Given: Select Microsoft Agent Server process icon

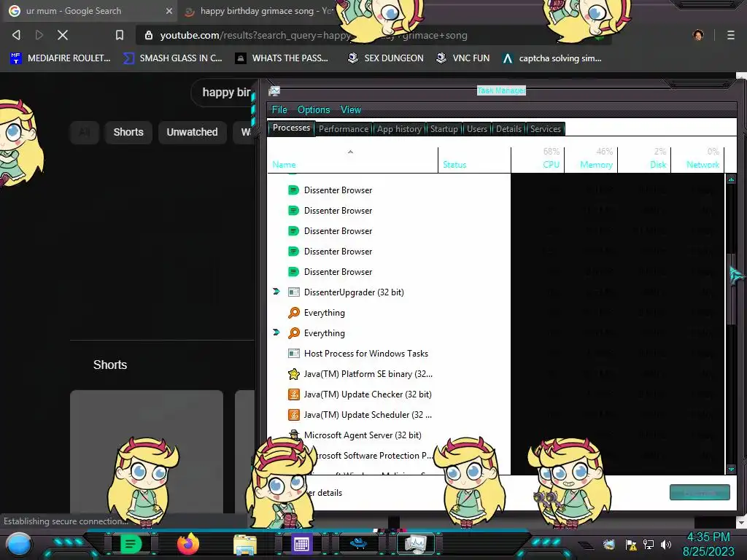Looking at the screenshot, I should click(294, 435).
